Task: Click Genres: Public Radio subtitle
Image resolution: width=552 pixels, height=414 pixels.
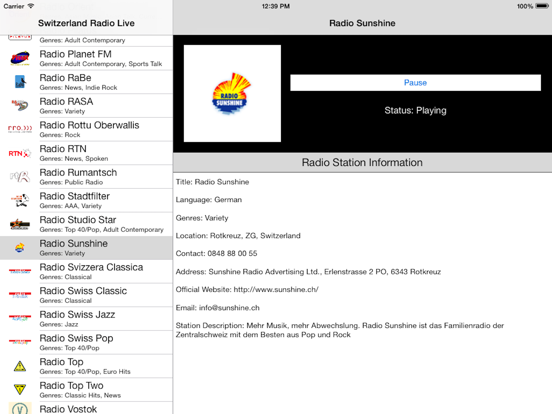Action: [71, 182]
